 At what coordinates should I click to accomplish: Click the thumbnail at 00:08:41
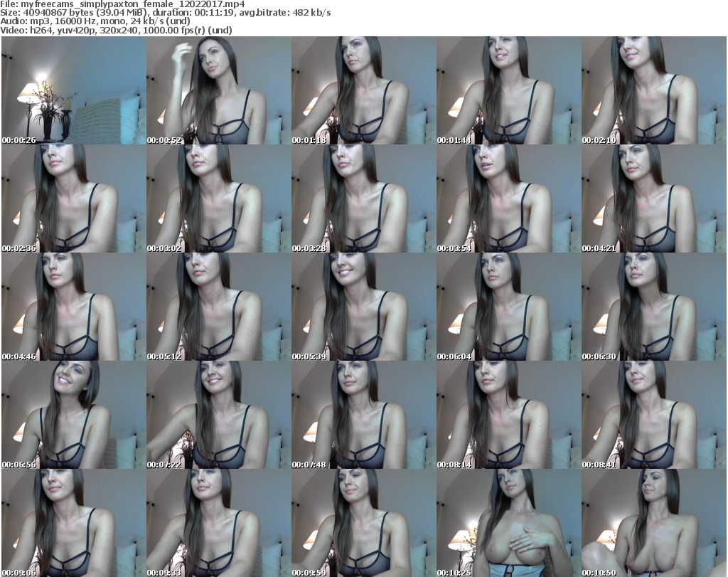[654, 415]
